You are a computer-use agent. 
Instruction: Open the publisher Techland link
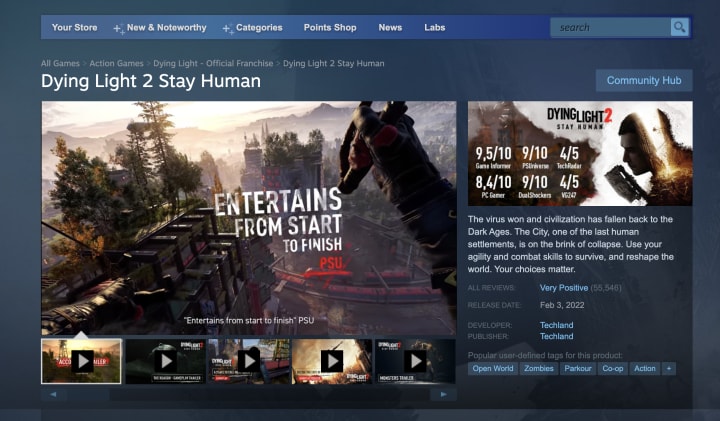click(556, 336)
